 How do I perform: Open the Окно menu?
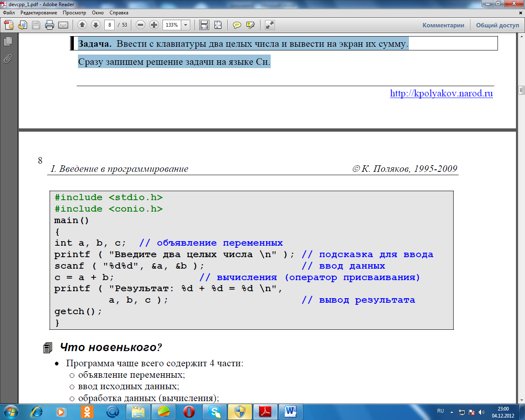coord(98,13)
